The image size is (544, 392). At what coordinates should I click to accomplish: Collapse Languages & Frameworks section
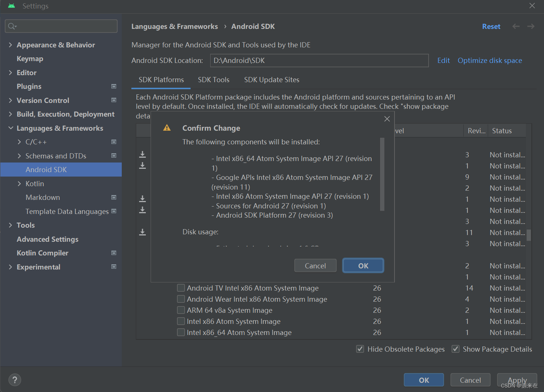click(11, 128)
